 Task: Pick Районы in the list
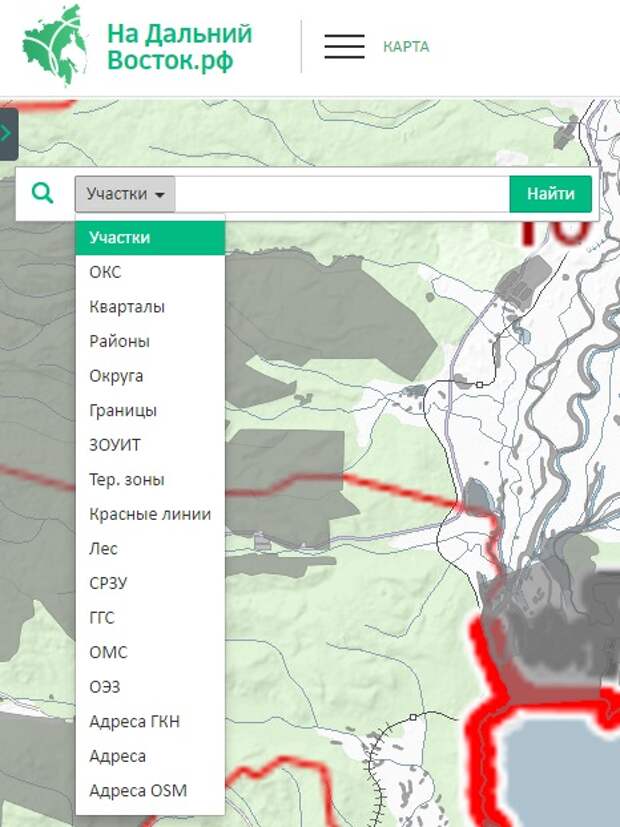[x=119, y=341]
